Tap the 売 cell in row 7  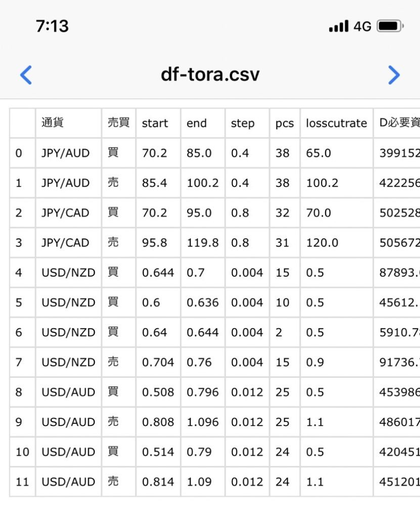tap(113, 362)
